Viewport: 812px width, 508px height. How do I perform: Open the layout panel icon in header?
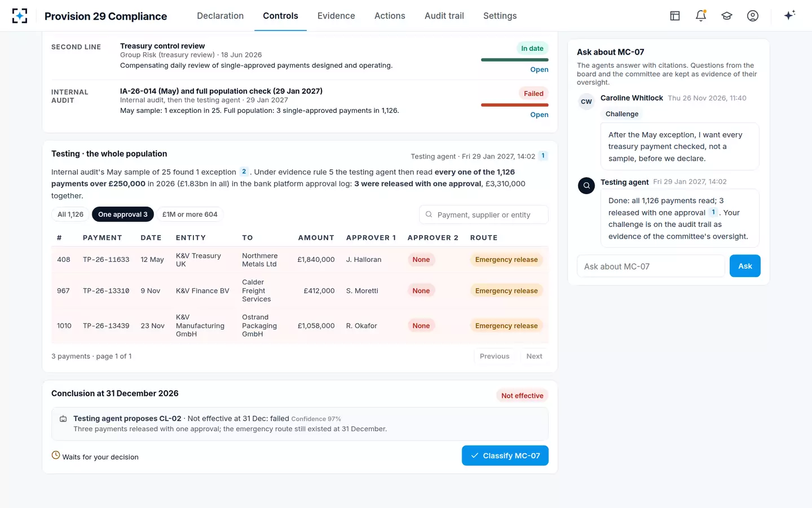pos(675,16)
